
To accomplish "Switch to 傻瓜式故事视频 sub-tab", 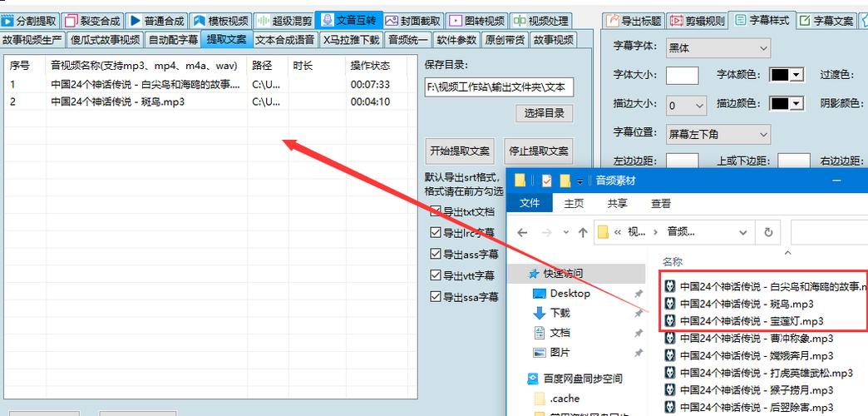I will (x=106, y=40).
